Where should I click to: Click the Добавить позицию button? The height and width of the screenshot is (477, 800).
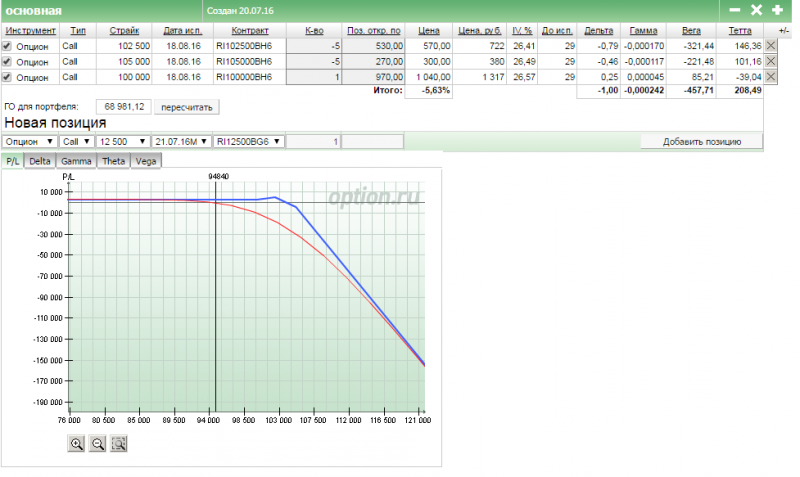tap(702, 141)
